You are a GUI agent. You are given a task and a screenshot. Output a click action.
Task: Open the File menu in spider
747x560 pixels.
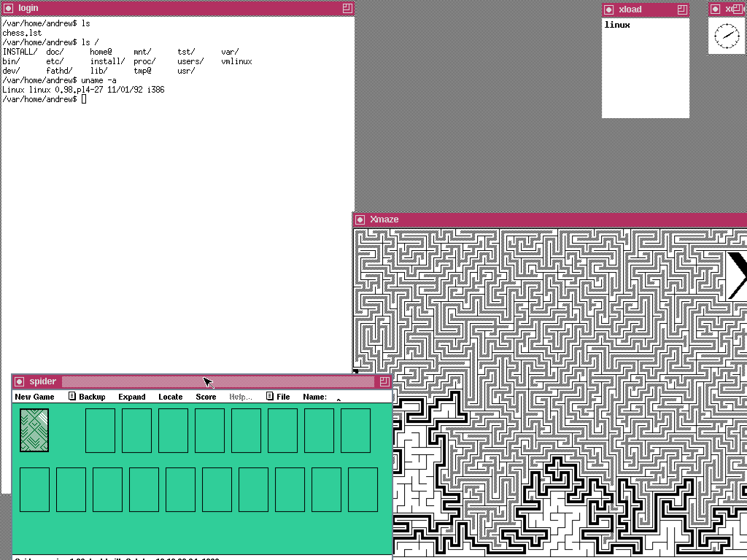point(278,397)
